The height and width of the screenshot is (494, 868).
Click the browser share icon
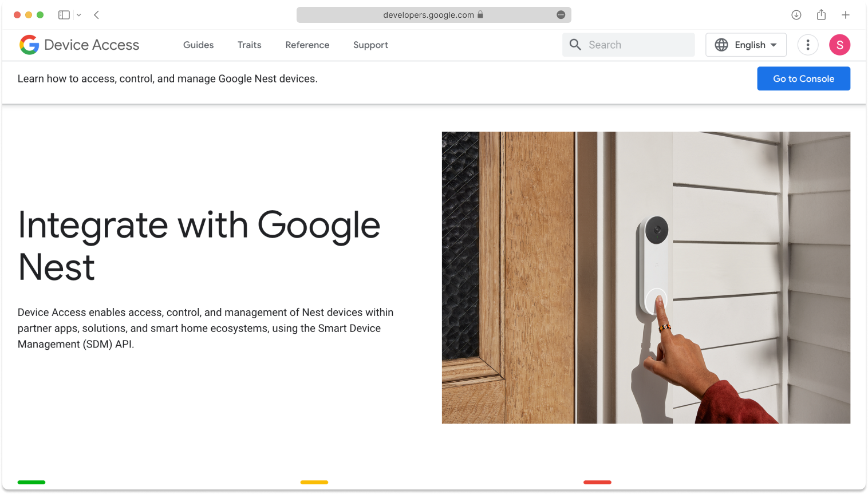[822, 15]
